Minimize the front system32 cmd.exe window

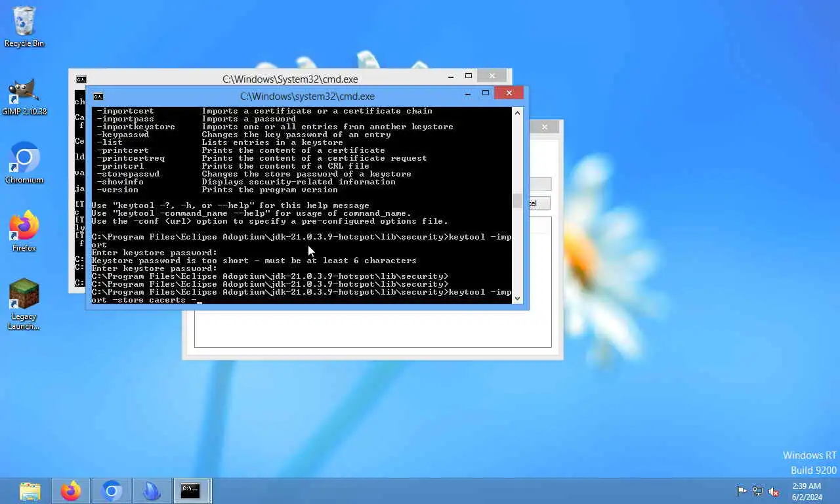[x=468, y=94]
